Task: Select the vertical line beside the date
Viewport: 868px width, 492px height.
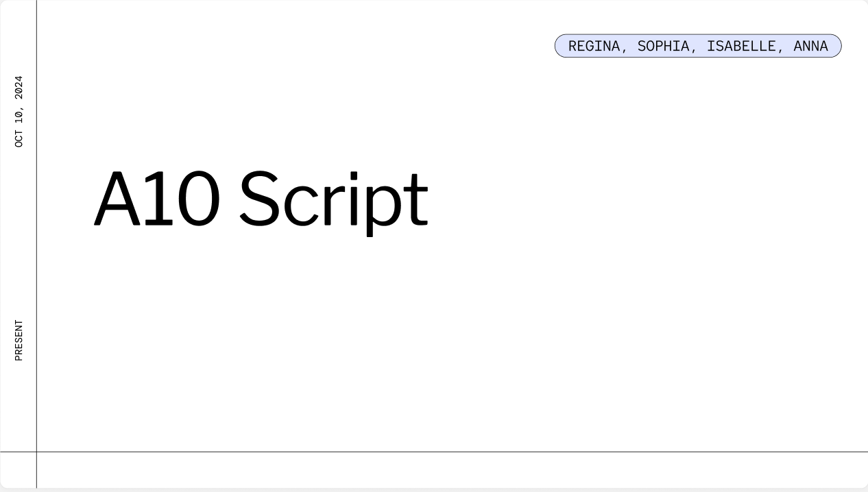Action: click(37, 206)
